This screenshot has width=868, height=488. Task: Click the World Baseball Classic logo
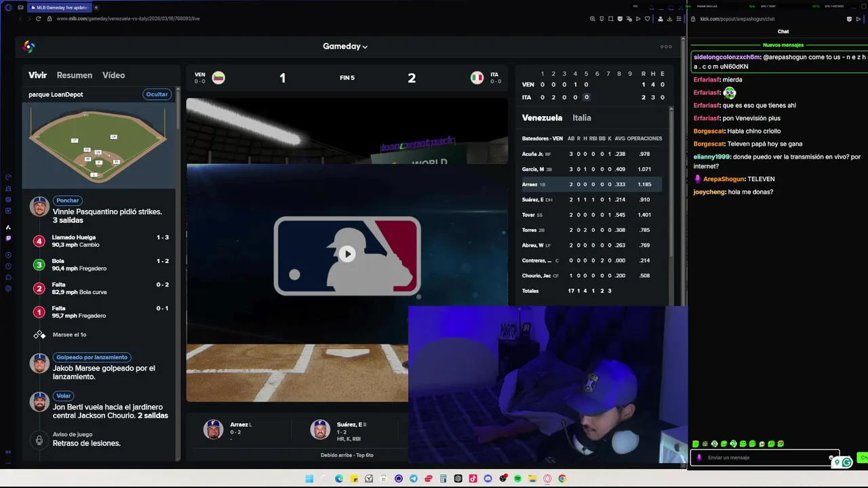[x=28, y=46]
